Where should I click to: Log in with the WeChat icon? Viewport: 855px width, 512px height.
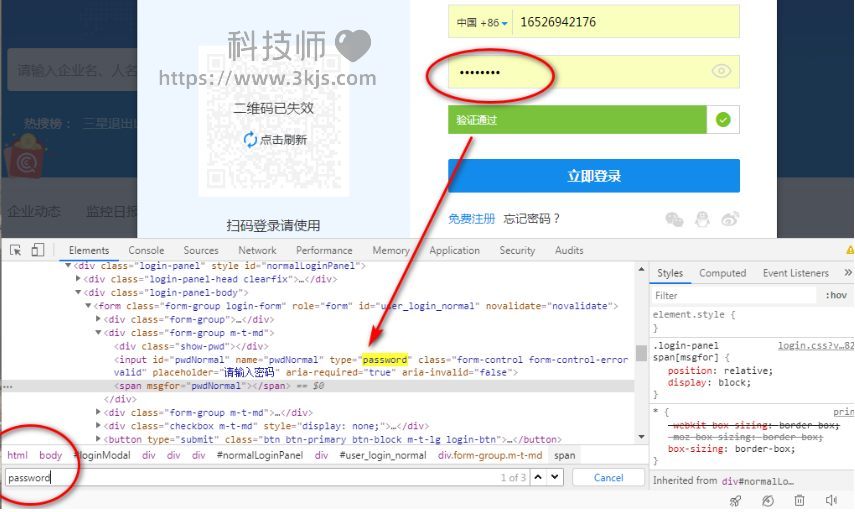pyautogui.click(x=674, y=219)
